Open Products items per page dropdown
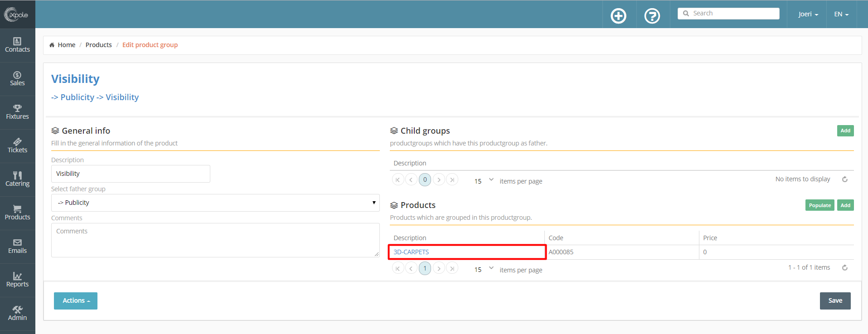 pos(484,269)
